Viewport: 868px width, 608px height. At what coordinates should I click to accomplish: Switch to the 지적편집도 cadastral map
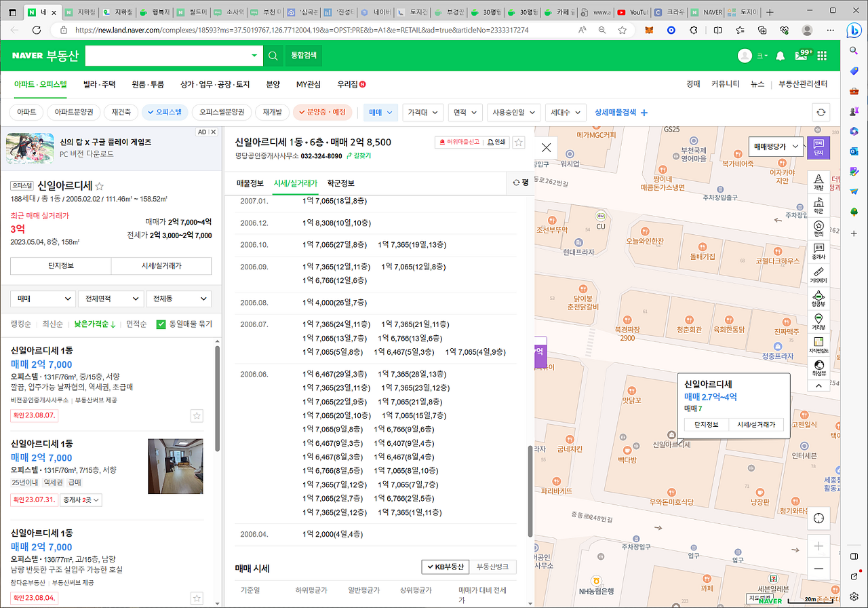[818, 345]
